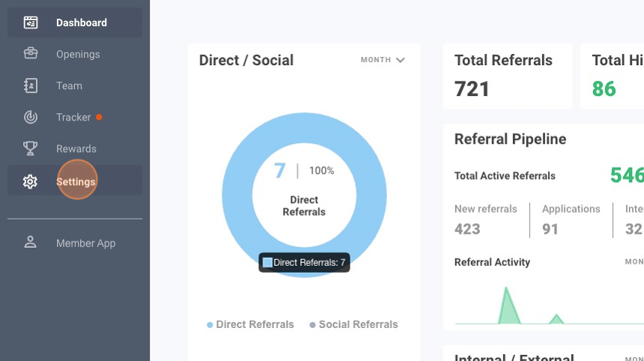The width and height of the screenshot is (644, 361).
Task: Expand the Direct / Social chevron arrow
Action: pyautogui.click(x=401, y=60)
